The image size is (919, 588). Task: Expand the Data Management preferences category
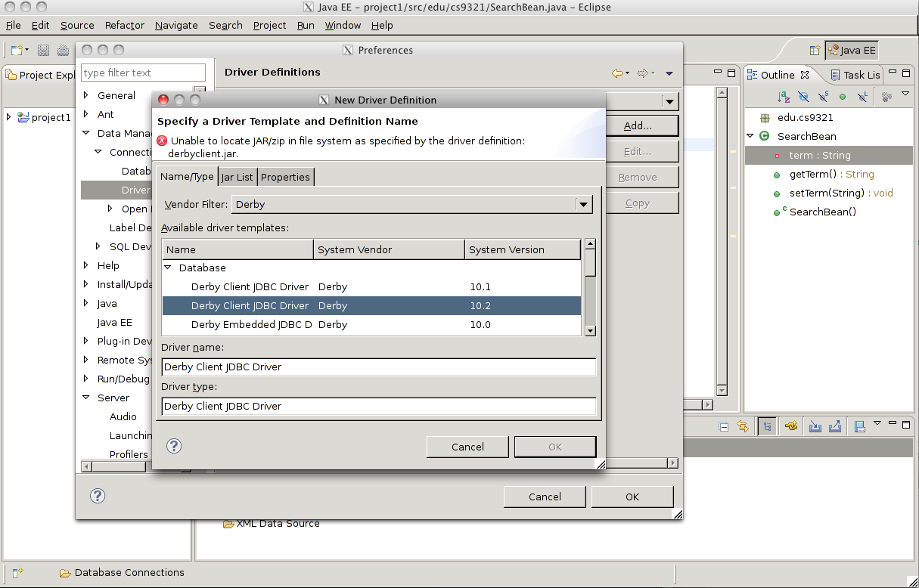(85, 133)
